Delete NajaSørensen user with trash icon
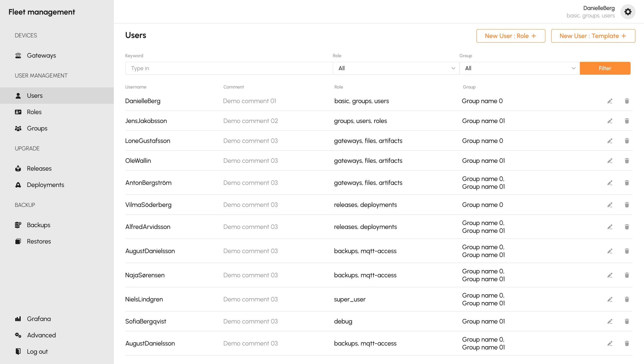This screenshot has width=644, height=364. click(x=627, y=275)
